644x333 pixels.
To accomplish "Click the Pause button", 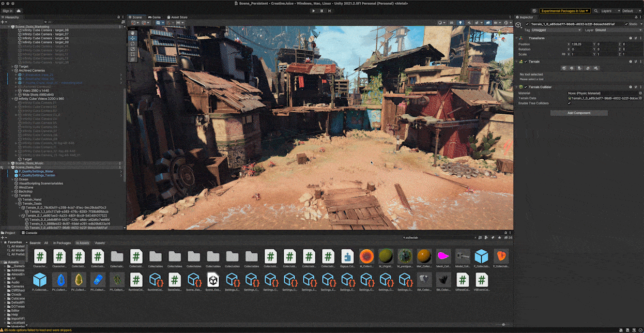I will pyautogui.click(x=321, y=10).
